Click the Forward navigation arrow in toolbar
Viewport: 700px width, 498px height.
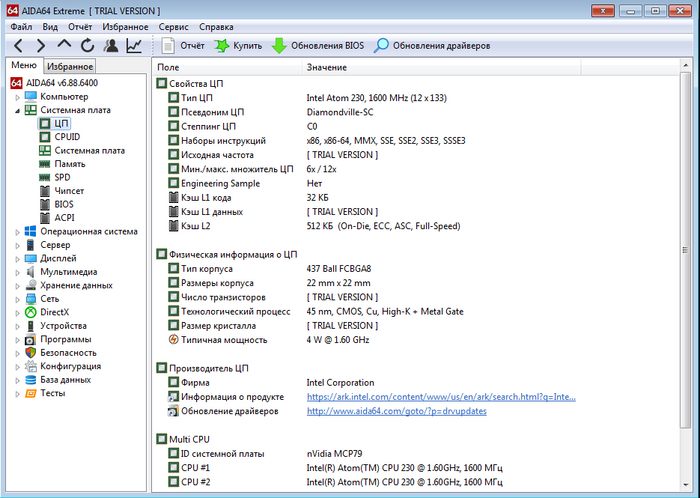coord(41,46)
